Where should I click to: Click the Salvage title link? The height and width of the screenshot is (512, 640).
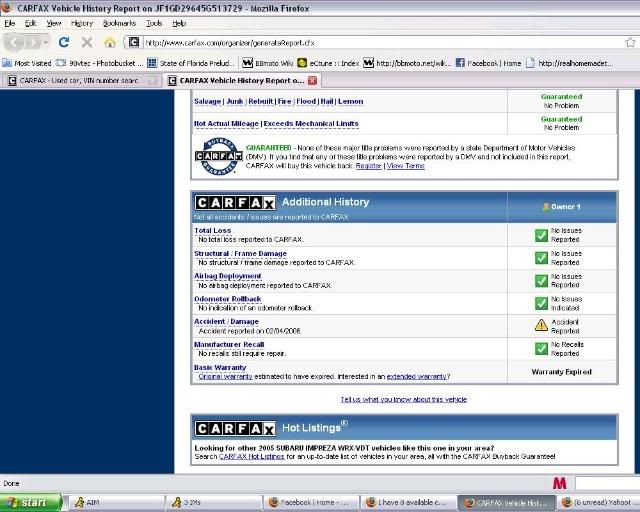[x=208, y=101]
